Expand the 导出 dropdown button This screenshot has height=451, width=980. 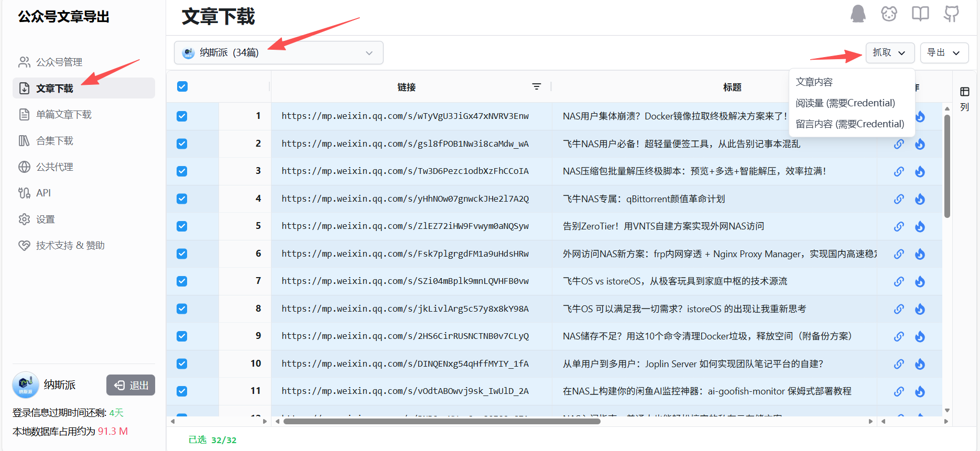tap(944, 53)
